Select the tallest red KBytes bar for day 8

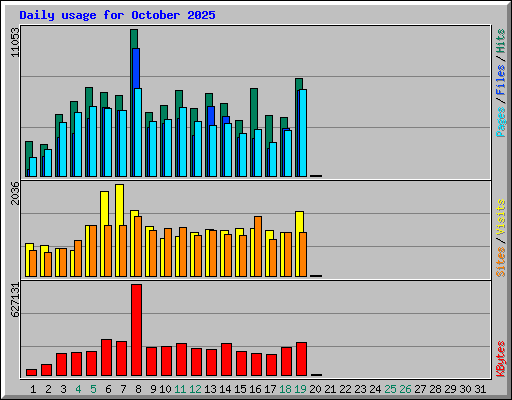click(136, 330)
